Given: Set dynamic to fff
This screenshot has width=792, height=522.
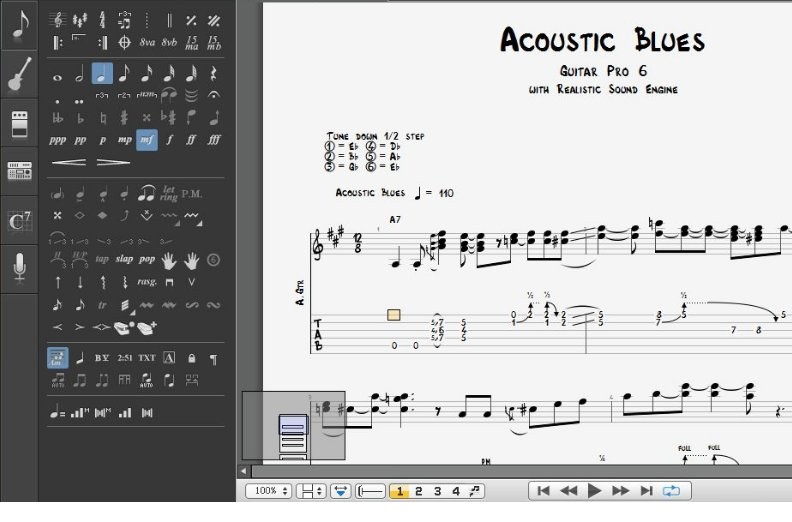Looking at the screenshot, I should pos(214,140).
